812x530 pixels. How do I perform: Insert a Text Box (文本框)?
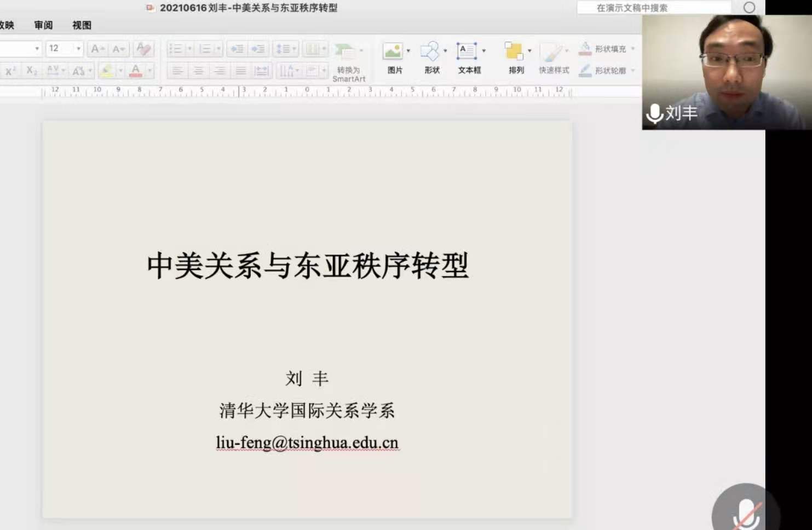tap(467, 51)
